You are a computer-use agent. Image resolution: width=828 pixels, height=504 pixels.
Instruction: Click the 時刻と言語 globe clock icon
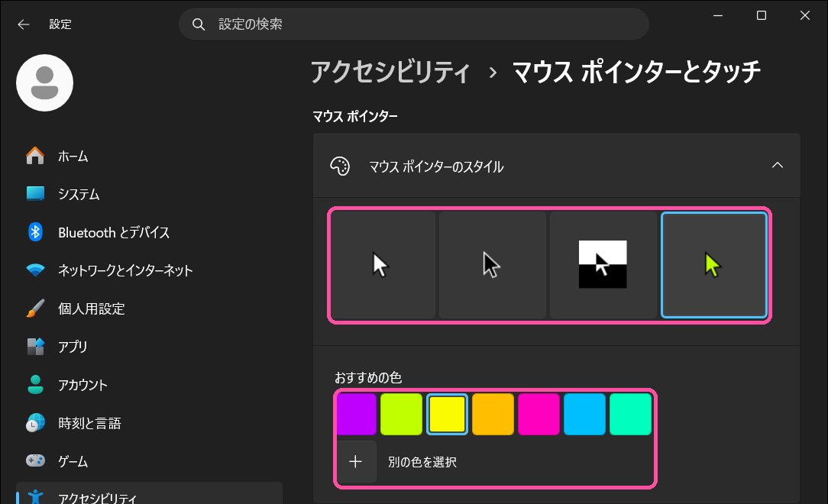click(35, 423)
